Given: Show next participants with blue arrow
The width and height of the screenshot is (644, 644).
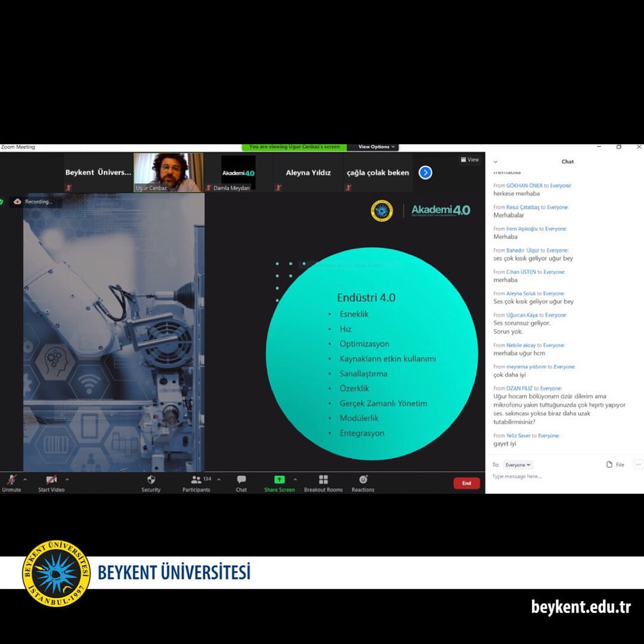Looking at the screenshot, I should [x=426, y=172].
